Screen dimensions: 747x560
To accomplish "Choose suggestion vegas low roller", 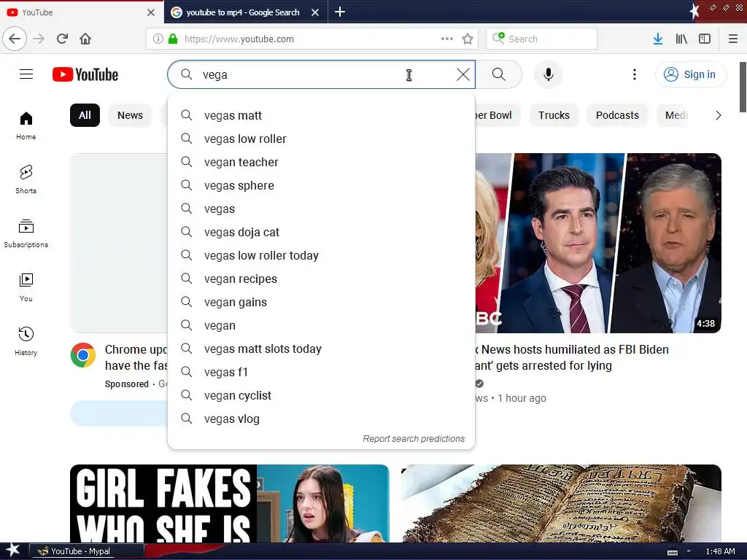I will tap(322, 139).
